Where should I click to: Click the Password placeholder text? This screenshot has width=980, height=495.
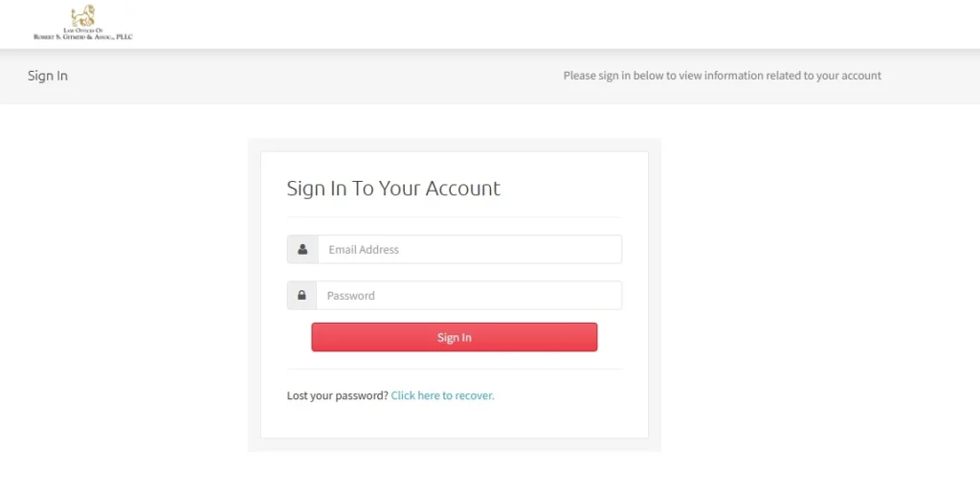pyautogui.click(x=350, y=296)
